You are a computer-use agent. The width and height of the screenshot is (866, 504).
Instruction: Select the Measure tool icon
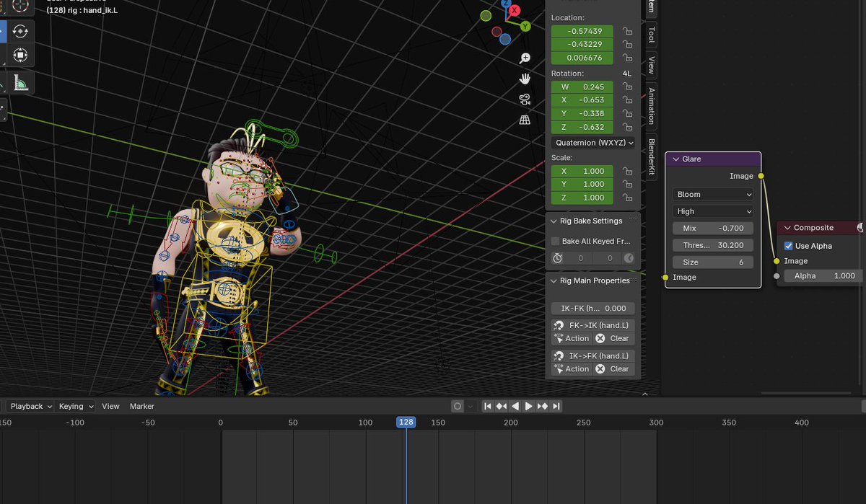pyautogui.click(x=20, y=82)
